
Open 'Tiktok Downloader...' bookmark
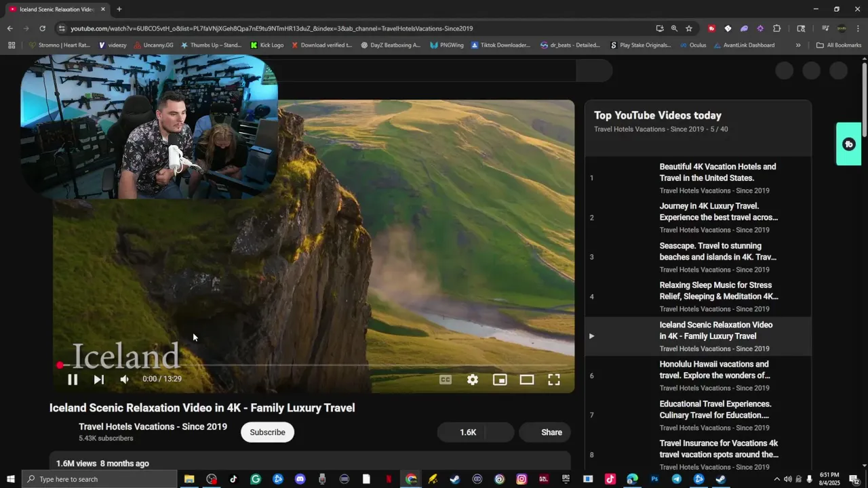tap(500, 45)
